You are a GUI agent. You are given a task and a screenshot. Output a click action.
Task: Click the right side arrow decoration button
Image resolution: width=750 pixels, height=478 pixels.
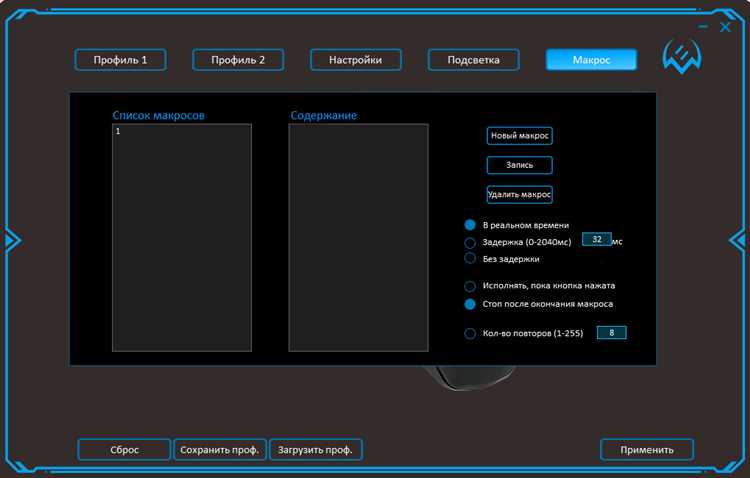click(739, 240)
